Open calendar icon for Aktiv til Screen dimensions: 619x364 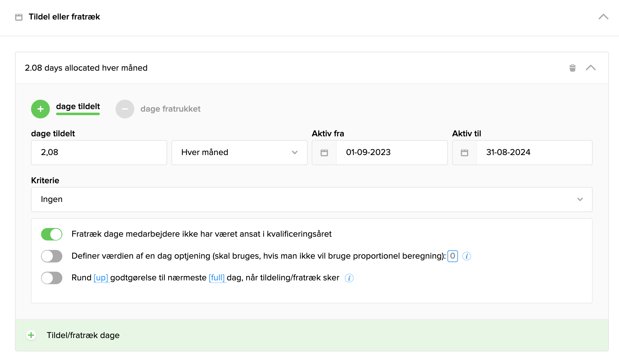point(464,152)
